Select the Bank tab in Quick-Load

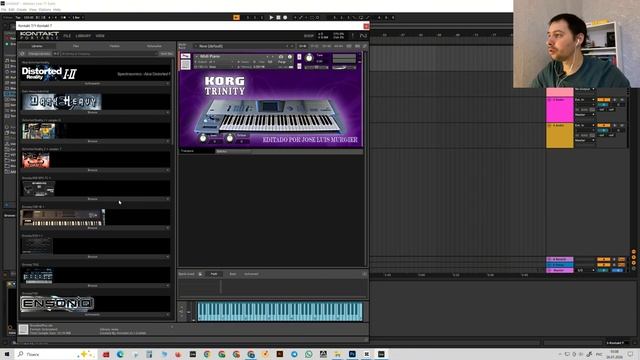(x=233, y=274)
